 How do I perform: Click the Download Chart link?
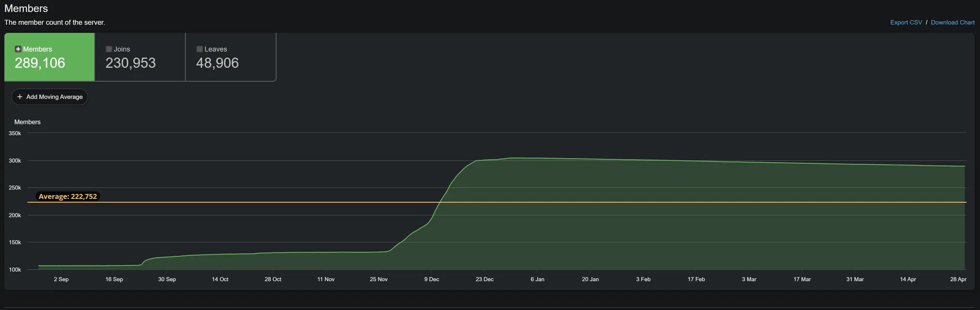pyautogui.click(x=952, y=22)
